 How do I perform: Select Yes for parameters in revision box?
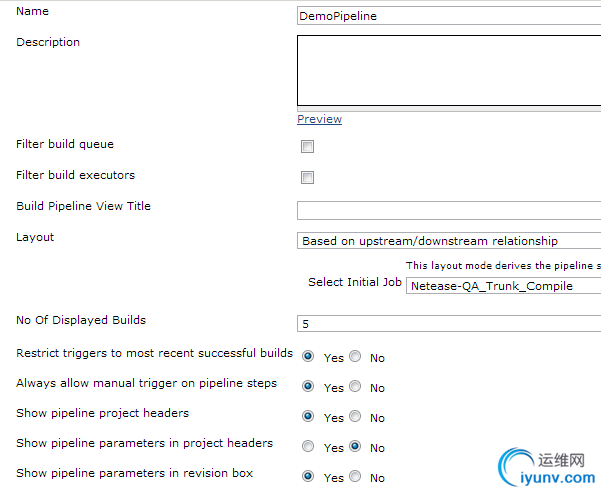[x=308, y=476]
